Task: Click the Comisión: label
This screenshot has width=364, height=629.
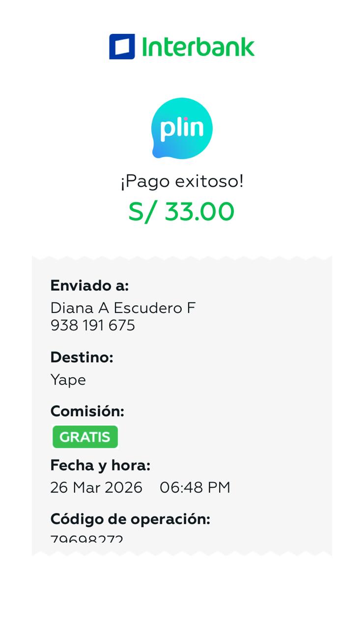Action: click(x=87, y=411)
